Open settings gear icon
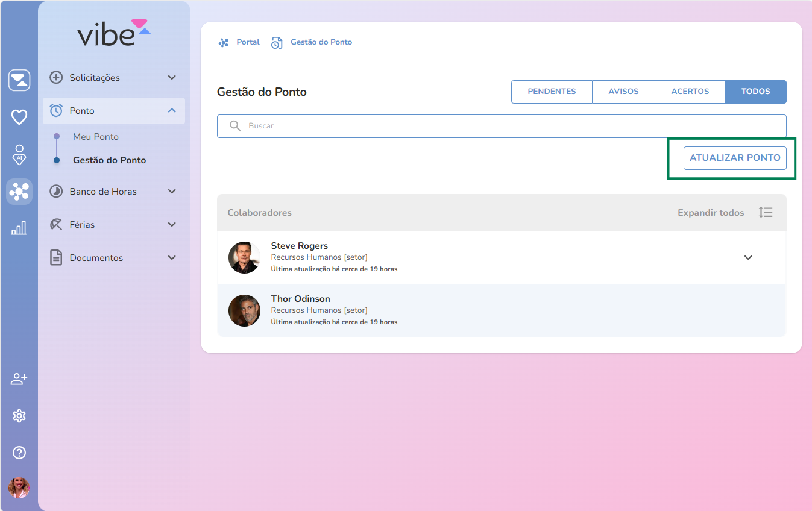812x511 pixels. tap(19, 416)
